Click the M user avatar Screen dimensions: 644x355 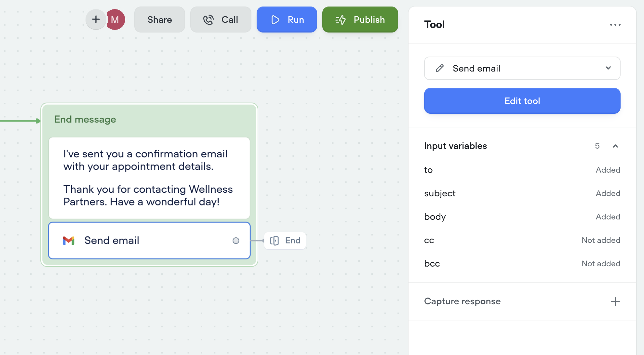click(x=116, y=20)
